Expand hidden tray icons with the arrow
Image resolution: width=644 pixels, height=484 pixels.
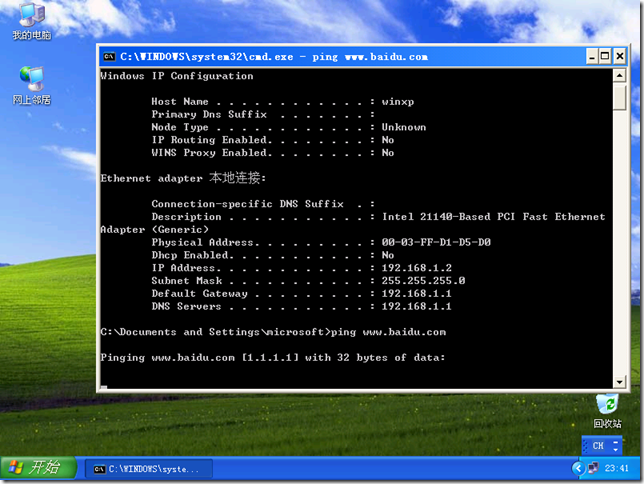[578, 468]
